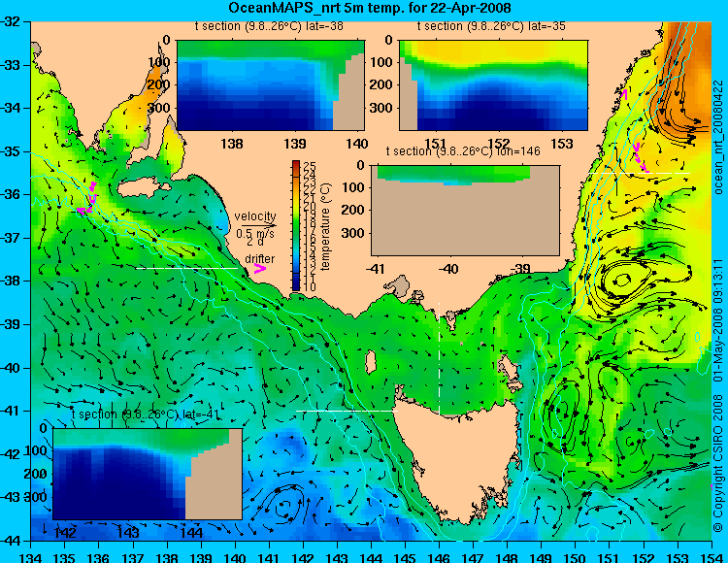The height and width of the screenshot is (563, 728).
Task: Click the "01-May-2008 09:13:11" timestamp text
Action: click(x=718, y=320)
